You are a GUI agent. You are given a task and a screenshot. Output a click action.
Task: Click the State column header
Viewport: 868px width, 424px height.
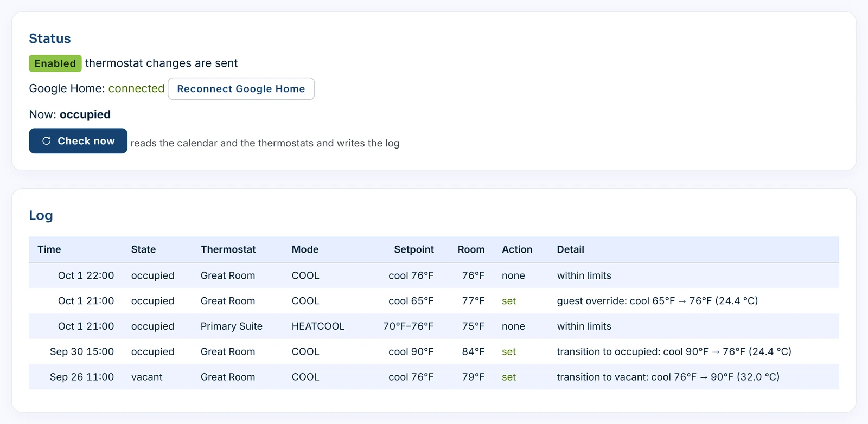[x=143, y=249]
